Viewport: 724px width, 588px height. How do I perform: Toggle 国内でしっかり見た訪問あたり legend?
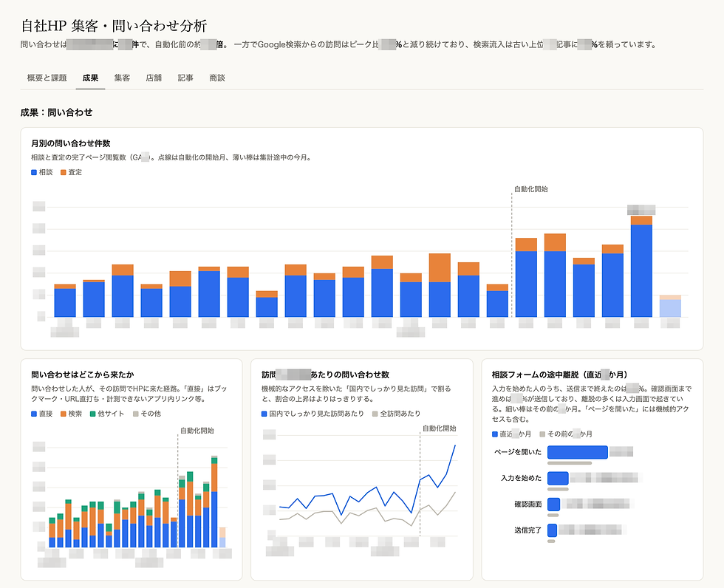click(313, 414)
